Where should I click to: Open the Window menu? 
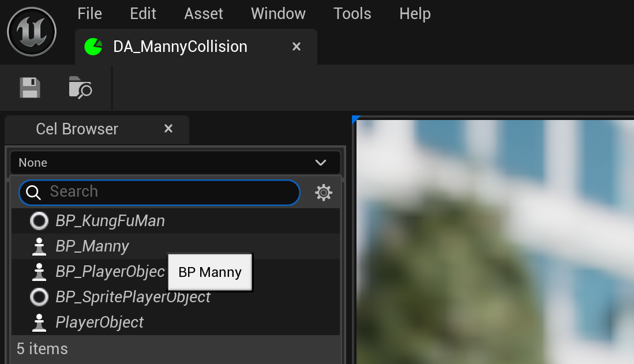278,13
